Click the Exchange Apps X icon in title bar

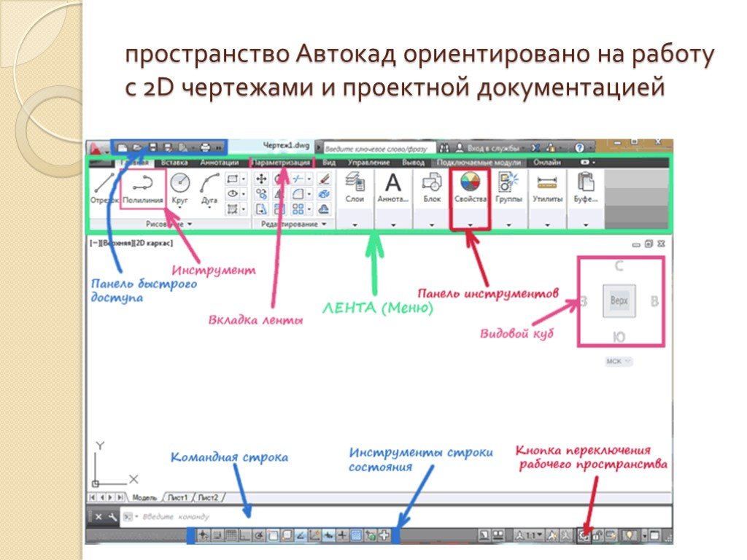[535, 147]
